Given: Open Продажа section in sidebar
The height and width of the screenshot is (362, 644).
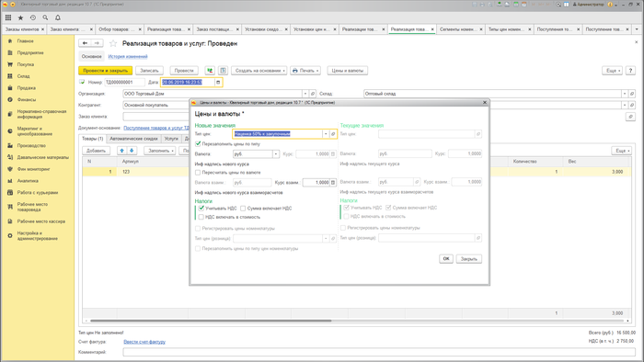Looking at the screenshot, I should coord(27,87).
